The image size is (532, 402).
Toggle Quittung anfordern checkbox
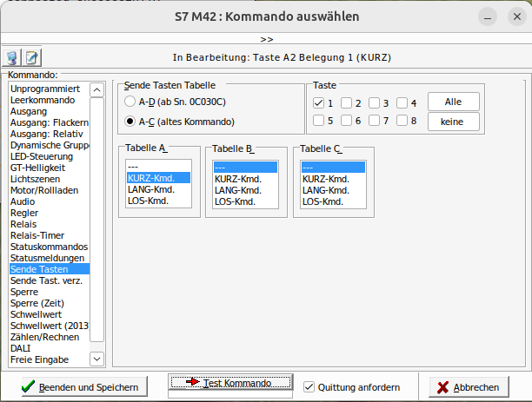(x=309, y=387)
